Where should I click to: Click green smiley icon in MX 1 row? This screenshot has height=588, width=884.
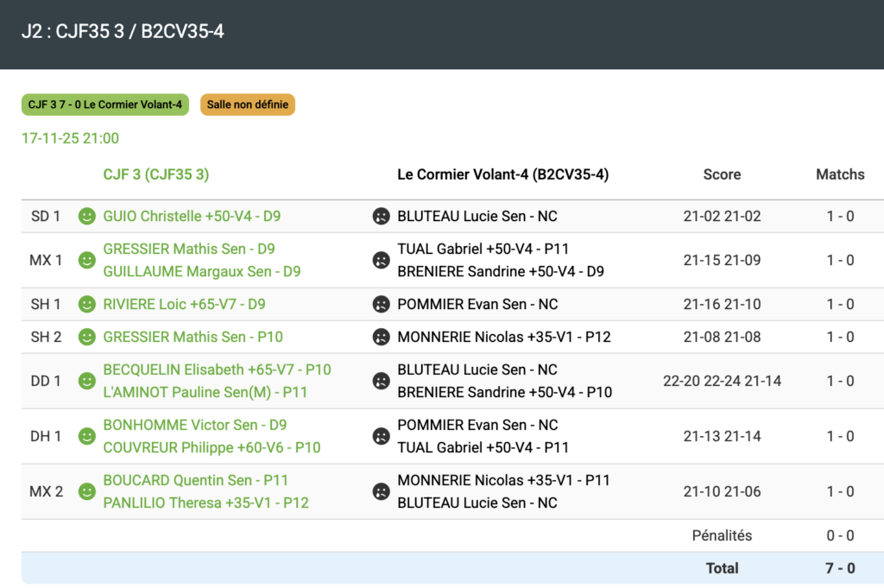[x=87, y=260]
